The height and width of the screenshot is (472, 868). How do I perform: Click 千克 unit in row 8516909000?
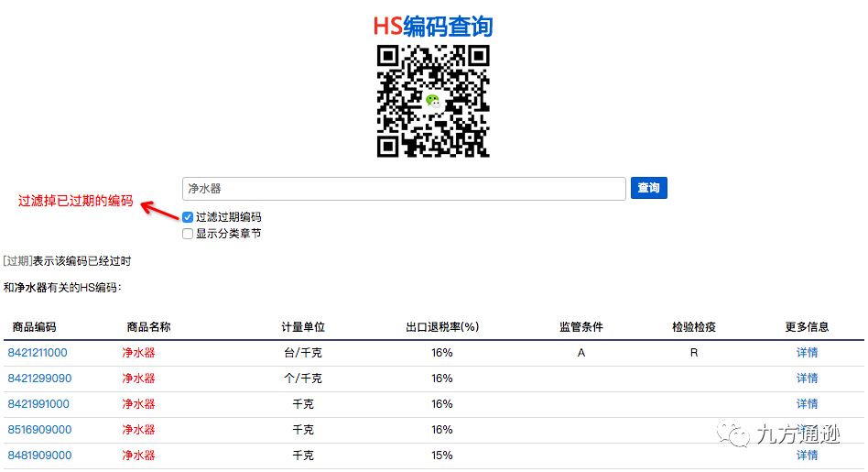[303, 429]
